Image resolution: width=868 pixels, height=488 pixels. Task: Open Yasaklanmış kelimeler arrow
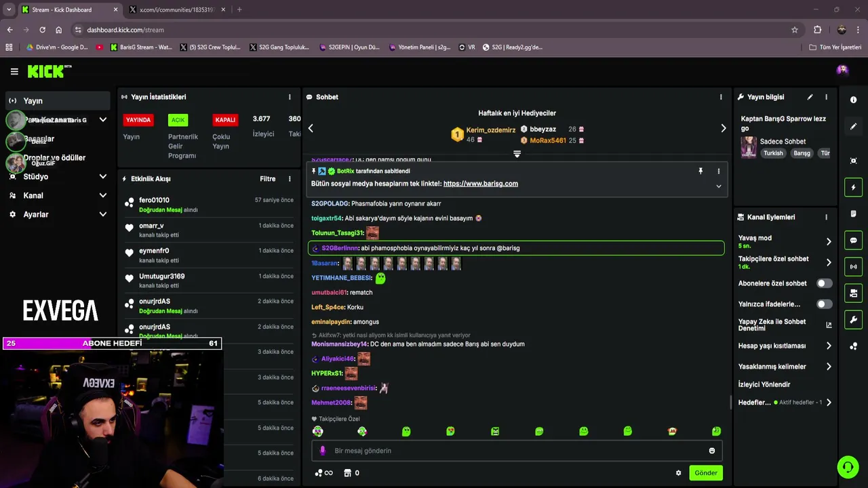tap(829, 367)
